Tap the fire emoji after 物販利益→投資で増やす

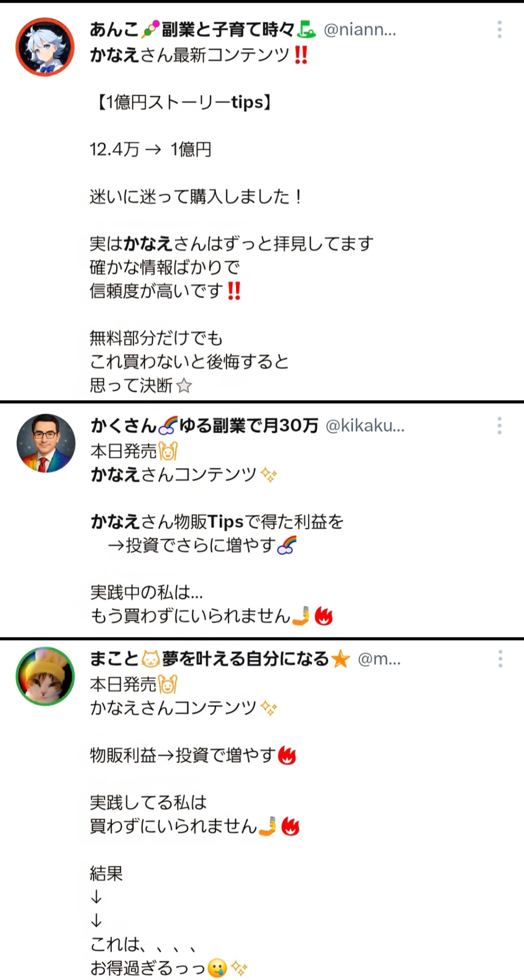287,755
